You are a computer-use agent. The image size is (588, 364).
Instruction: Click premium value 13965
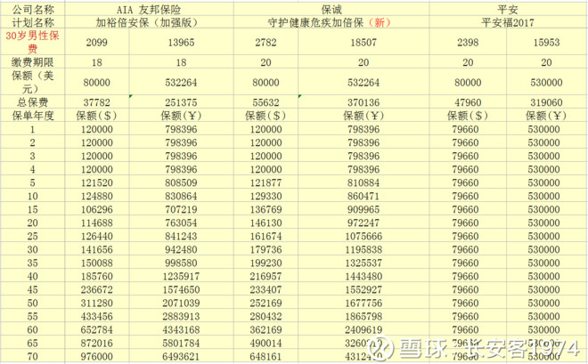tap(181, 42)
